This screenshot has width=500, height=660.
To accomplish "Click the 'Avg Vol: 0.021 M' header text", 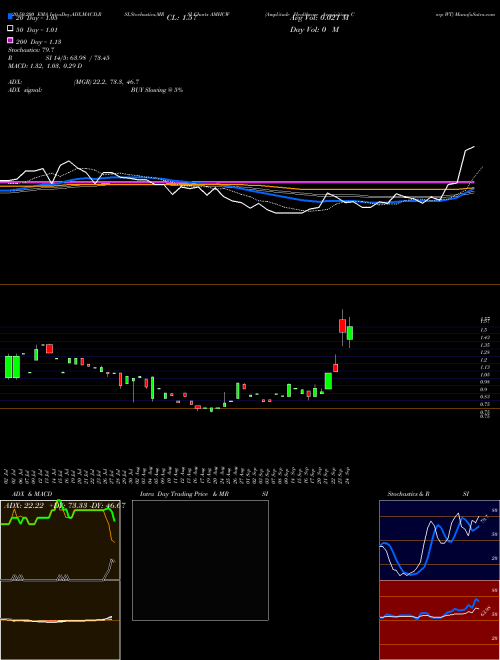I will point(319,18).
